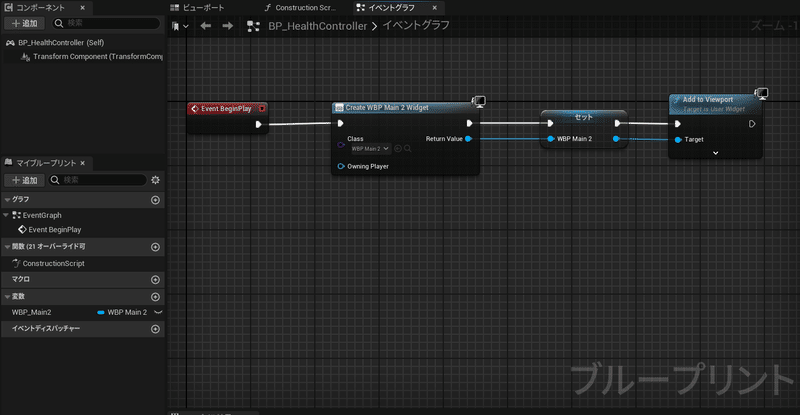Click Event BeginPlay exec output pin

pyautogui.click(x=259, y=124)
